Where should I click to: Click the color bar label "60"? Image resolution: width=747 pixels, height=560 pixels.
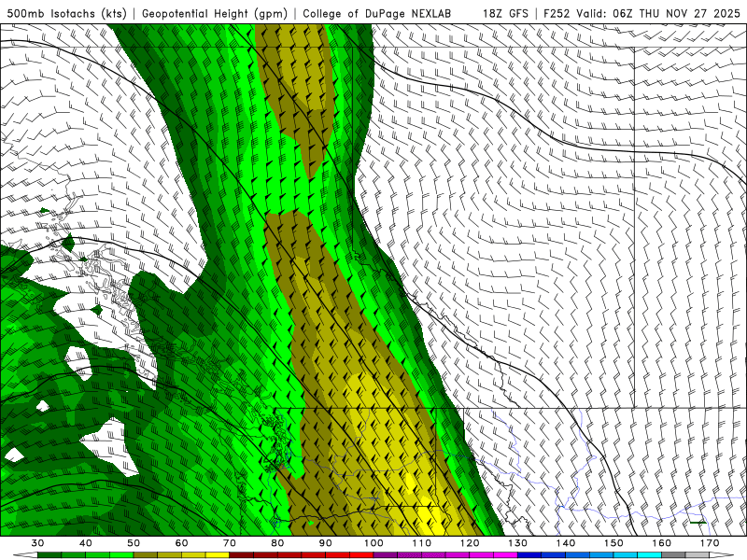[x=181, y=543]
